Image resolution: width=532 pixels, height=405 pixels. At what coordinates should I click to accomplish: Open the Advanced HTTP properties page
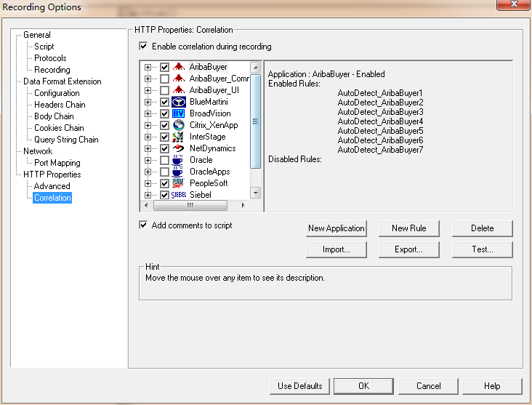point(52,186)
